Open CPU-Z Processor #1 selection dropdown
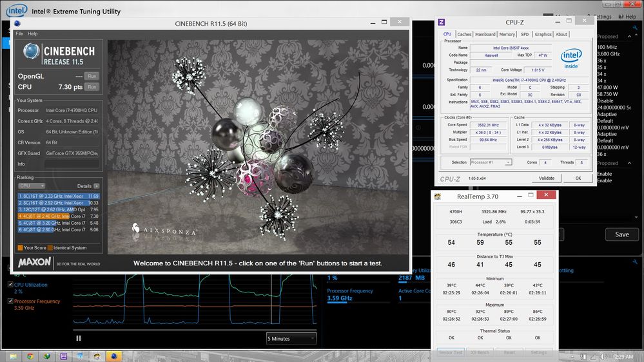The height and width of the screenshot is (362, 644). pyautogui.click(x=491, y=162)
